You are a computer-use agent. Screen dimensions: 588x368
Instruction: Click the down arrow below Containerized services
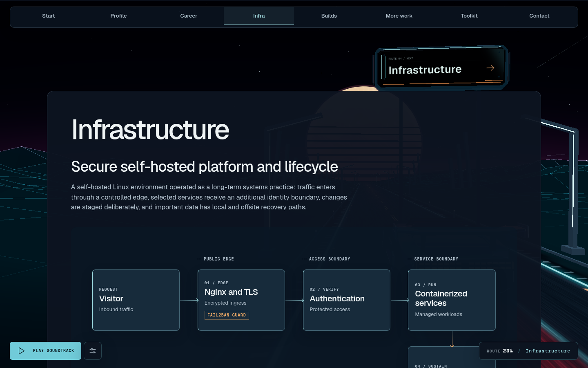(x=452, y=339)
